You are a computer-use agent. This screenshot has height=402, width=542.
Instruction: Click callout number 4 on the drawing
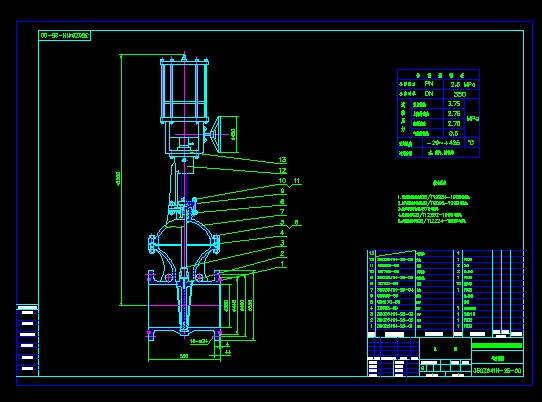(x=282, y=233)
